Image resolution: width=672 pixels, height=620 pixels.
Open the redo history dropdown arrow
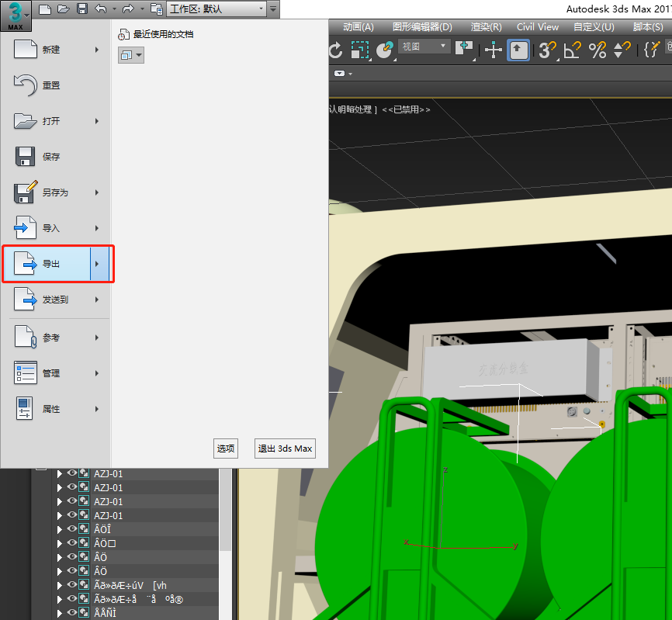coord(142,9)
